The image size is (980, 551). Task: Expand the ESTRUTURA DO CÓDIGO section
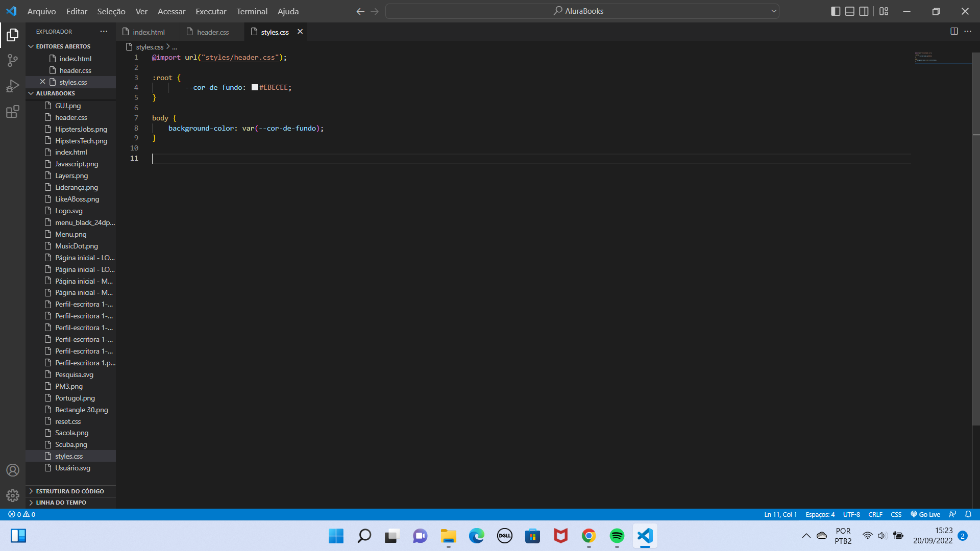(x=70, y=490)
